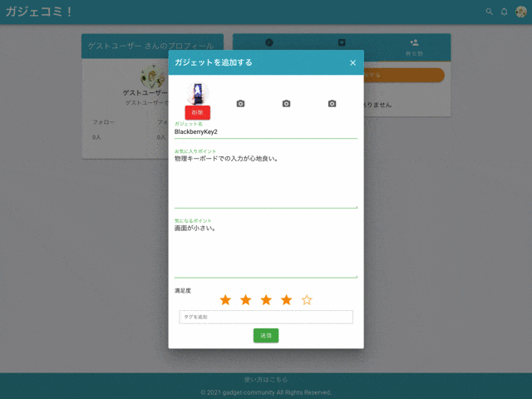Click the third camera upload icon

click(x=286, y=103)
